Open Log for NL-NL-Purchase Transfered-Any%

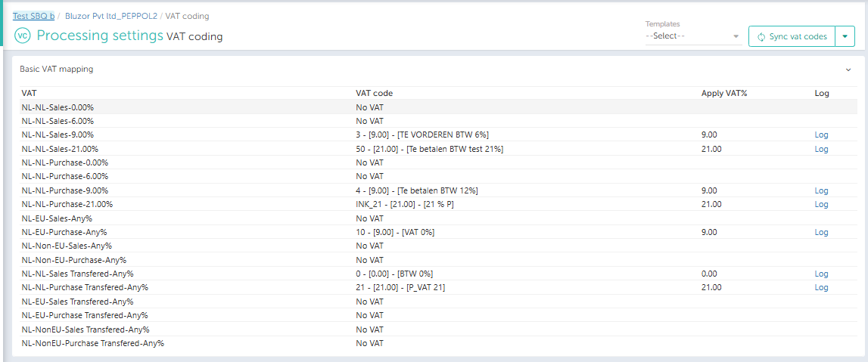(821, 287)
